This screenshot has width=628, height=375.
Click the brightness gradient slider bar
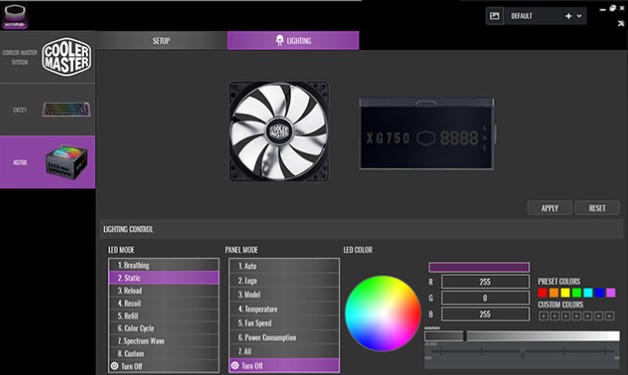[x=522, y=336]
